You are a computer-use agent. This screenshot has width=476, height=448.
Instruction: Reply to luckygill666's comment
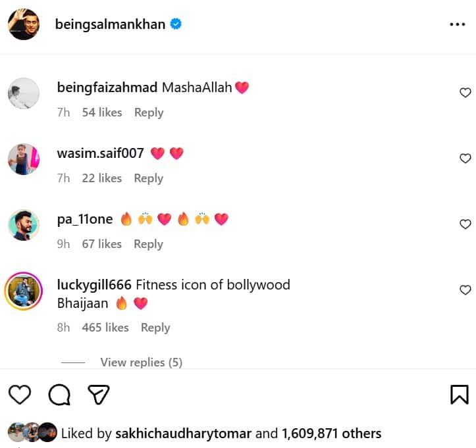[155, 328]
